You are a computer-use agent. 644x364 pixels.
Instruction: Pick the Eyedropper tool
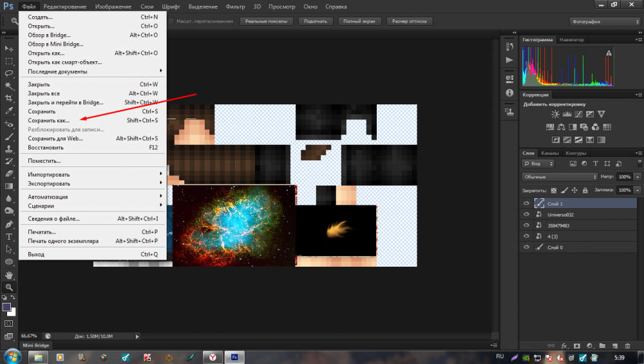(x=9, y=110)
